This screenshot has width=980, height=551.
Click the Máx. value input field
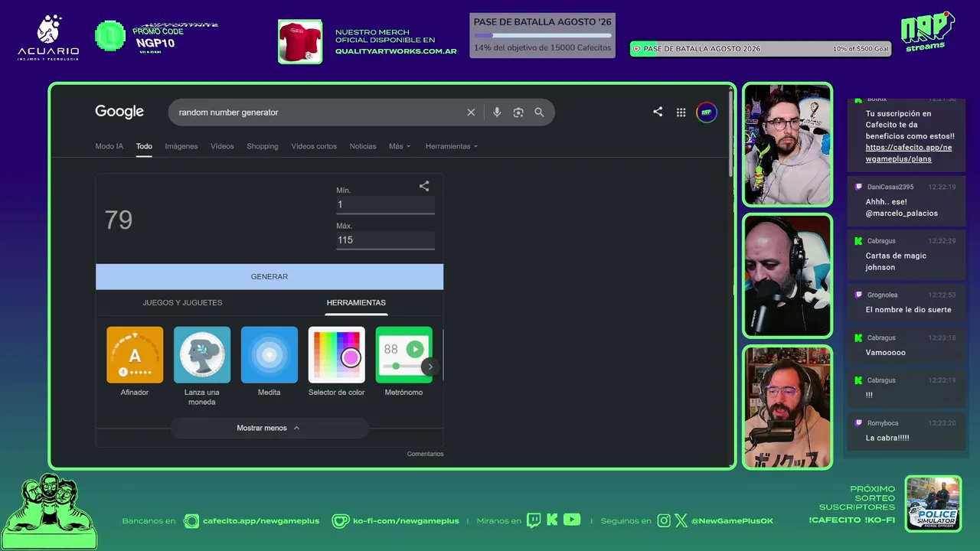[385, 240]
